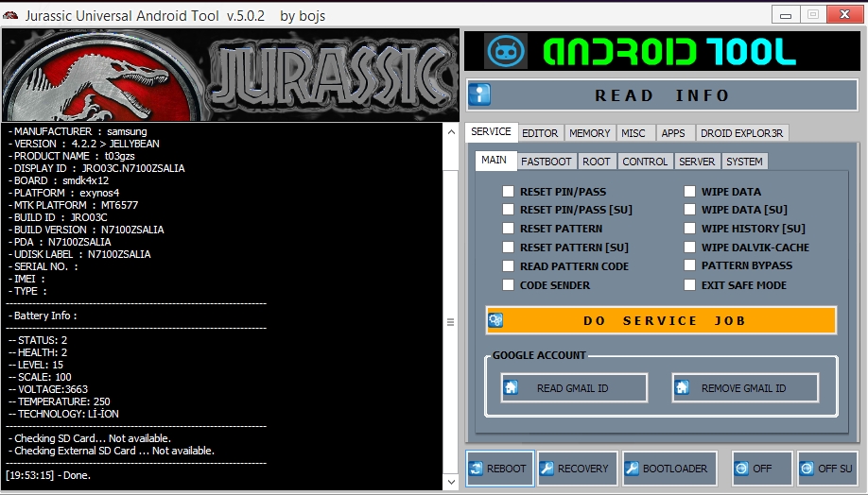Screen dimensions: 868x495
Task: Select the Memory tab
Action: (590, 133)
